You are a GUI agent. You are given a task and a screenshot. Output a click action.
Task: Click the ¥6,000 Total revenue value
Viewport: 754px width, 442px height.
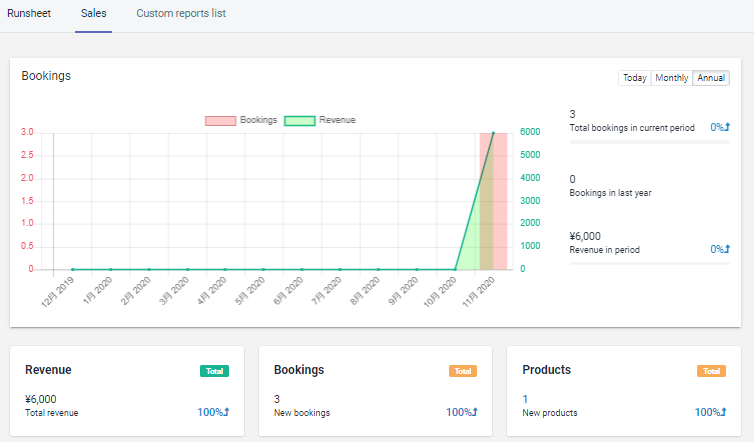[x=41, y=399]
